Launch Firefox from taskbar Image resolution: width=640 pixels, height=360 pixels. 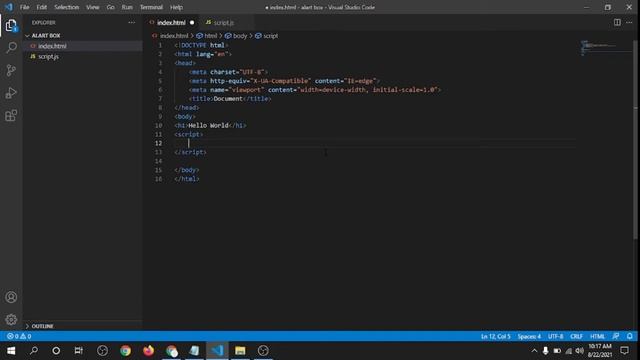click(x=149, y=351)
